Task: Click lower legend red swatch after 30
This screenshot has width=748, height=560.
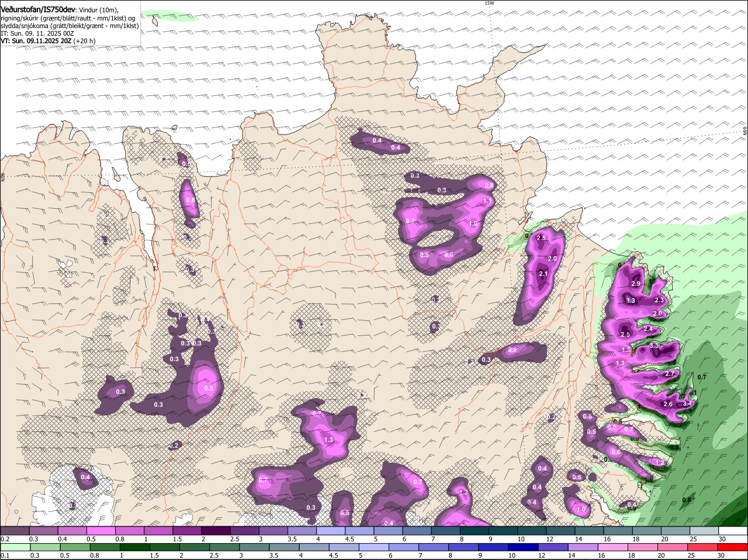Action: pyautogui.click(x=733, y=548)
